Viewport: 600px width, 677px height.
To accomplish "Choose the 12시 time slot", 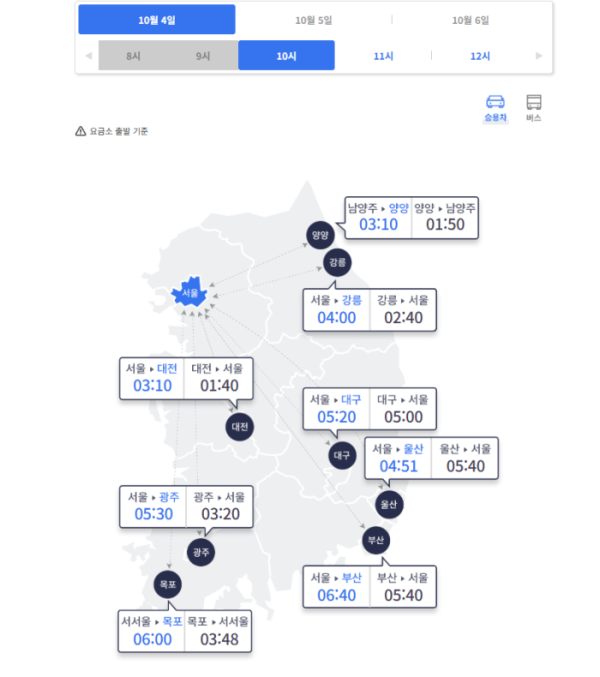I will 480,56.
